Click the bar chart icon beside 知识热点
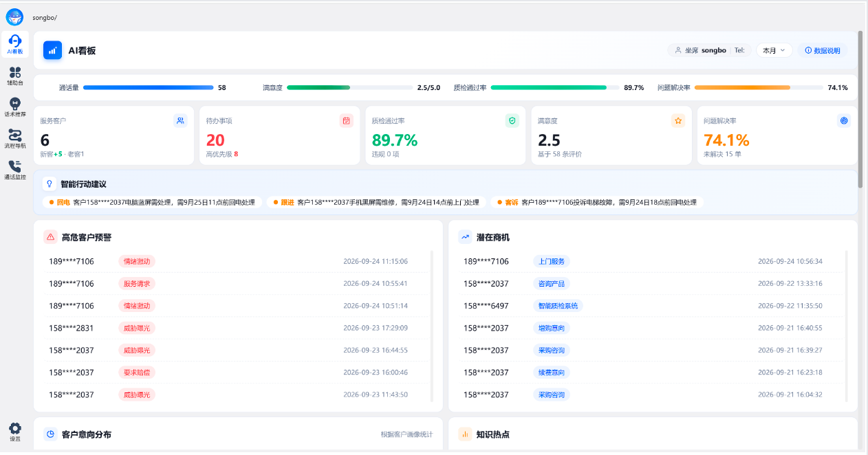The height and width of the screenshot is (455, 868). (x=465, y=434)
